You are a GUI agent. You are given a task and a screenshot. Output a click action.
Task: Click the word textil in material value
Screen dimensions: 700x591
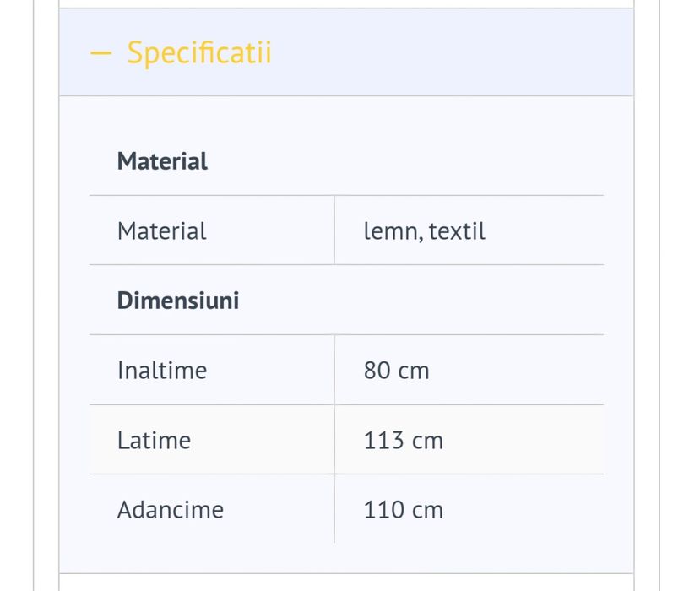tap(457, 231)
